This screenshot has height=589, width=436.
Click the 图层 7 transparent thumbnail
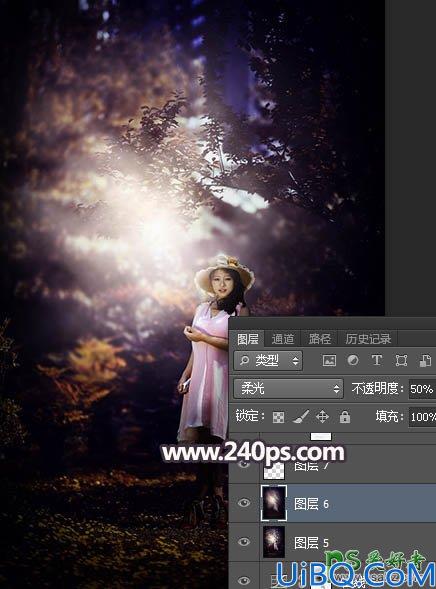pos(274,470)
